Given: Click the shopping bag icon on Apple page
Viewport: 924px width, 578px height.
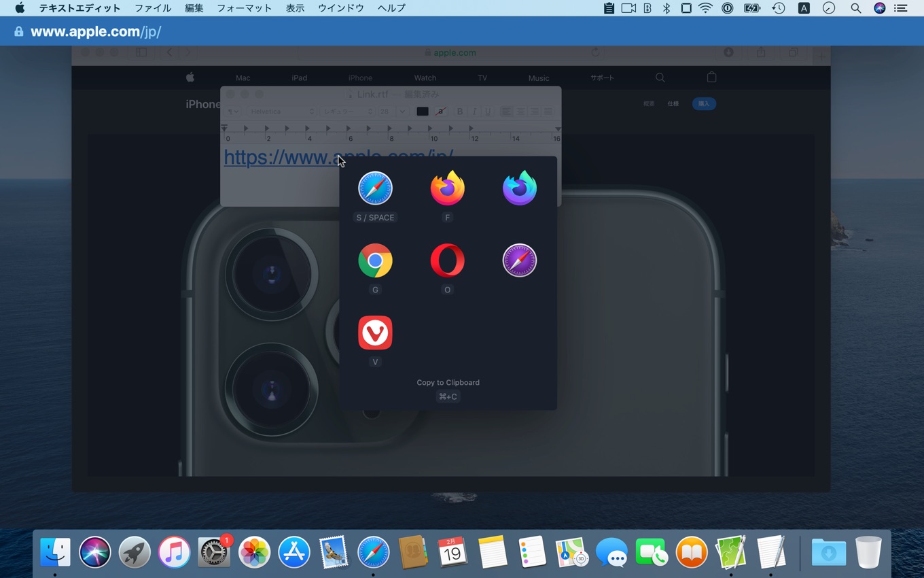Looking at the screenshot, I should click(712, 77).
